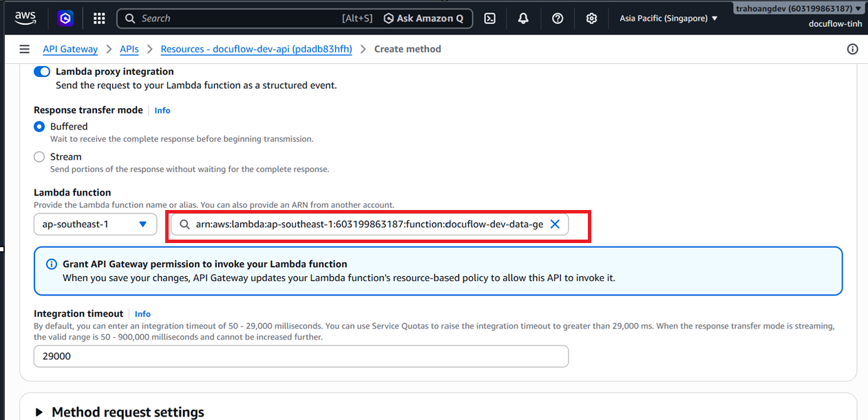Screen dimensions: 868x420
Task: Launch the CloudShell terminal icon
Action: pos(490,19)
